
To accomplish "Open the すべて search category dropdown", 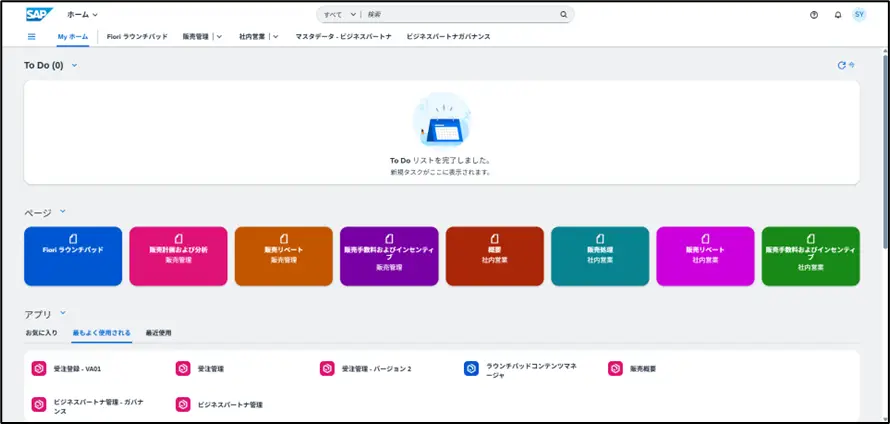I will pyautogui.click(x=339, y=15).
